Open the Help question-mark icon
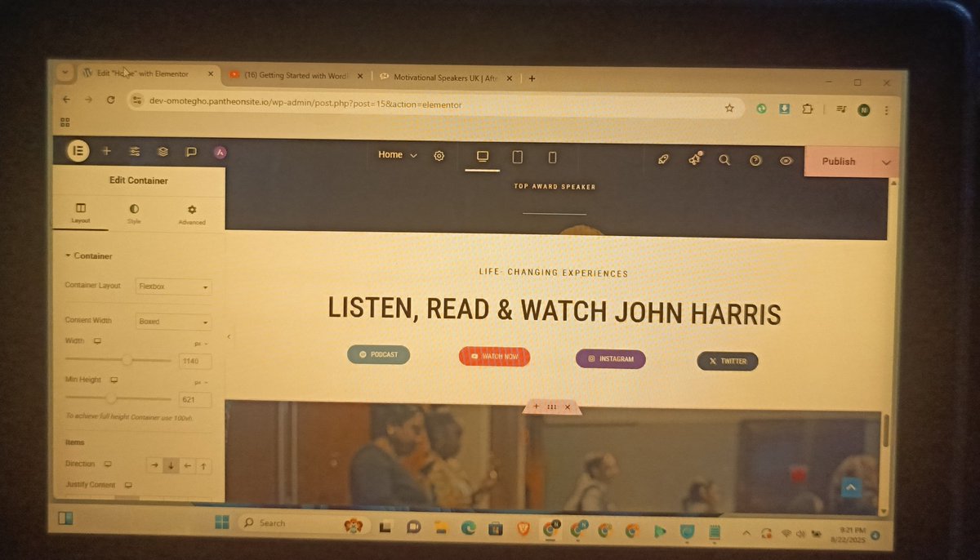 click(x=755, y=161)
